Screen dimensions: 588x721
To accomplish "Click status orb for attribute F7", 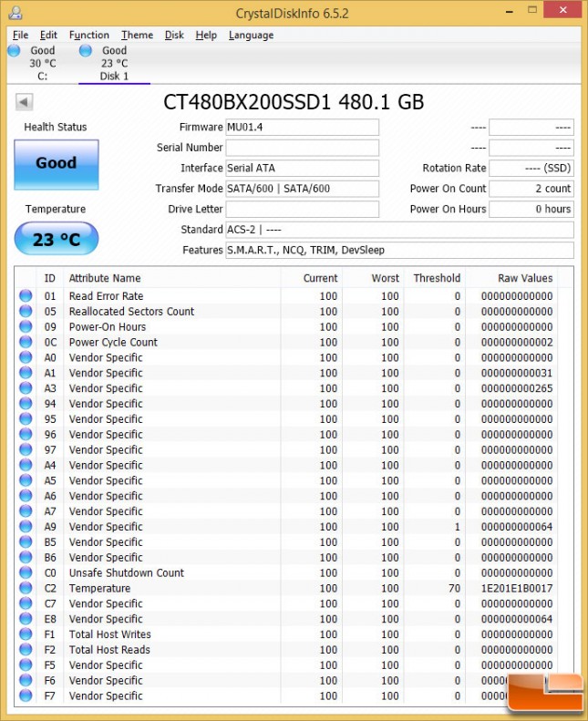I will (x=26, y=695).
